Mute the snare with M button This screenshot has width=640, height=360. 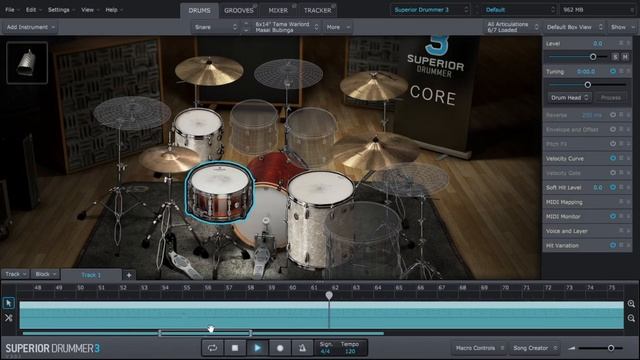[x=625, y=57]
